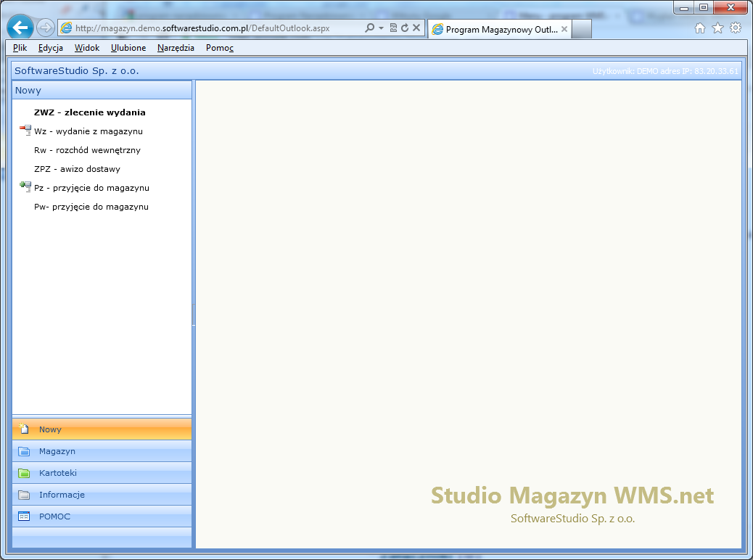This screenshot has height=560, width=753.
Task: Click the Internet Explorer page icon in address bar
Action: 66,28
